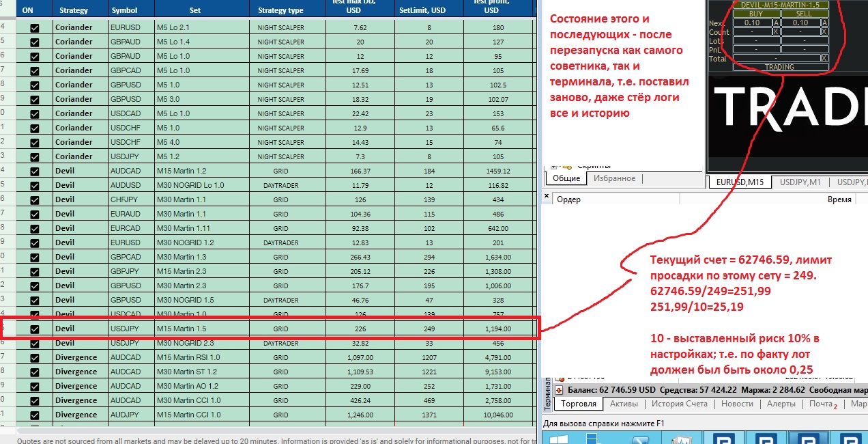
Task: Click the X icon in the Buy Count row
Action: tap(776, 31)
